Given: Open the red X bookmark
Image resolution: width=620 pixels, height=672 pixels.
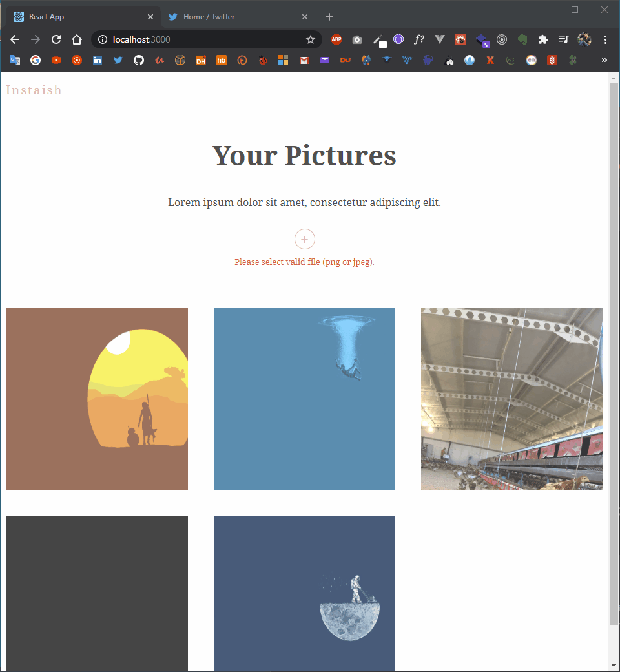Looking at the screenshot, I should pos(490,60).
